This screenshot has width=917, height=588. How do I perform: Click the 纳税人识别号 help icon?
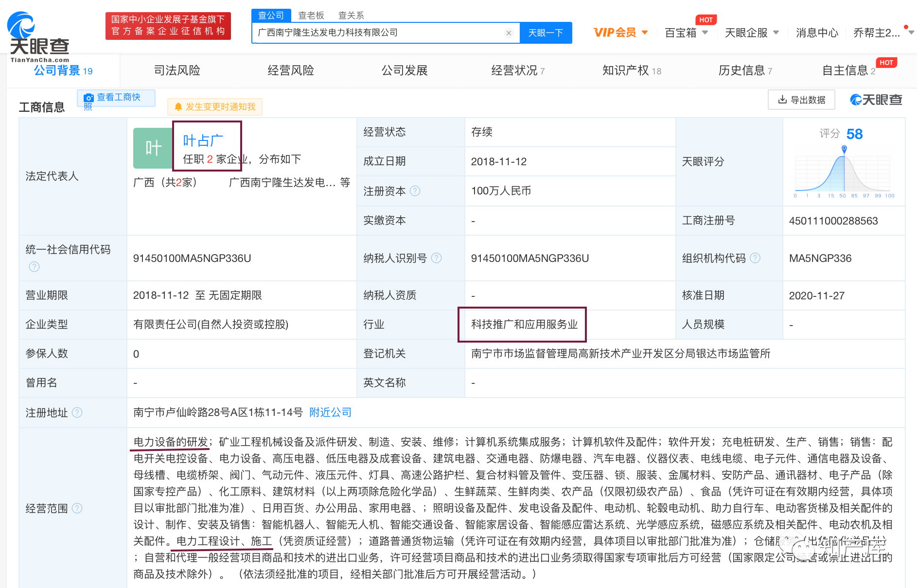[x=437, y=258]
